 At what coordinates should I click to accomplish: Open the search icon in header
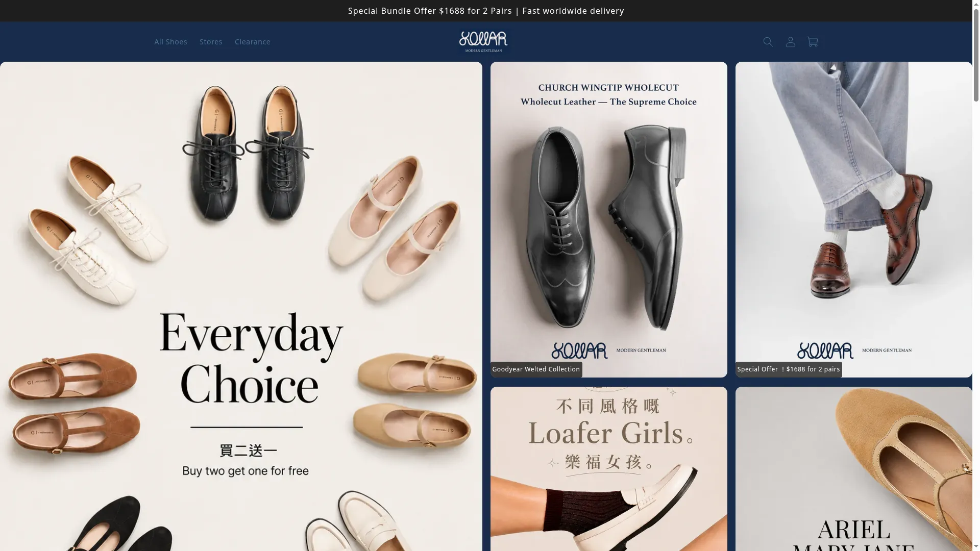point(768,42)
